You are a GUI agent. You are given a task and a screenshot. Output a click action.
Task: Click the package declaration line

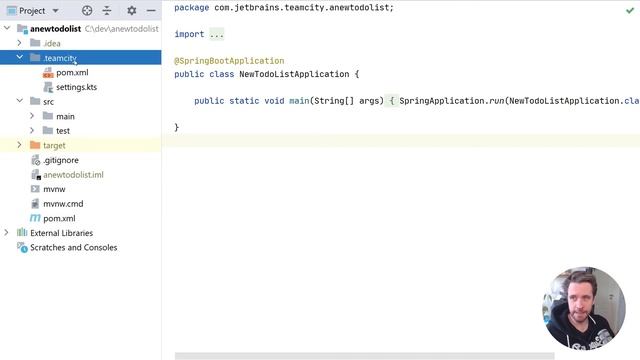click(284, 7)
